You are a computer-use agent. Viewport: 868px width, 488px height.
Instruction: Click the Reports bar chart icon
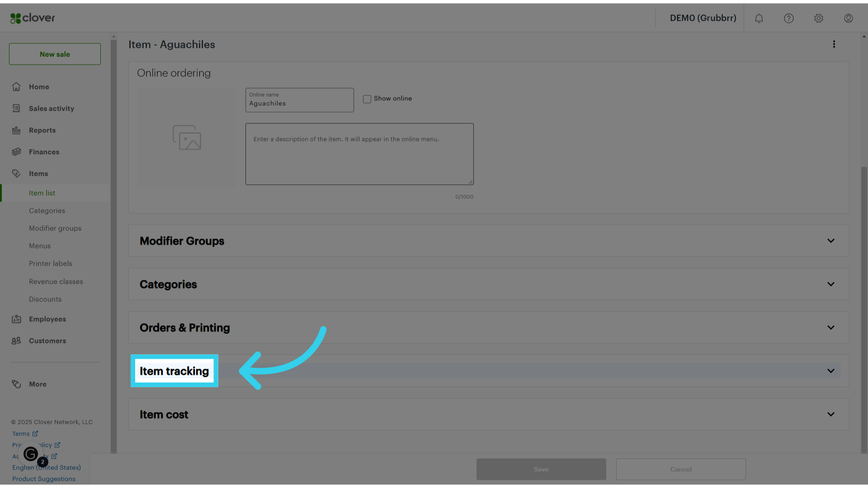coord(16,130)
